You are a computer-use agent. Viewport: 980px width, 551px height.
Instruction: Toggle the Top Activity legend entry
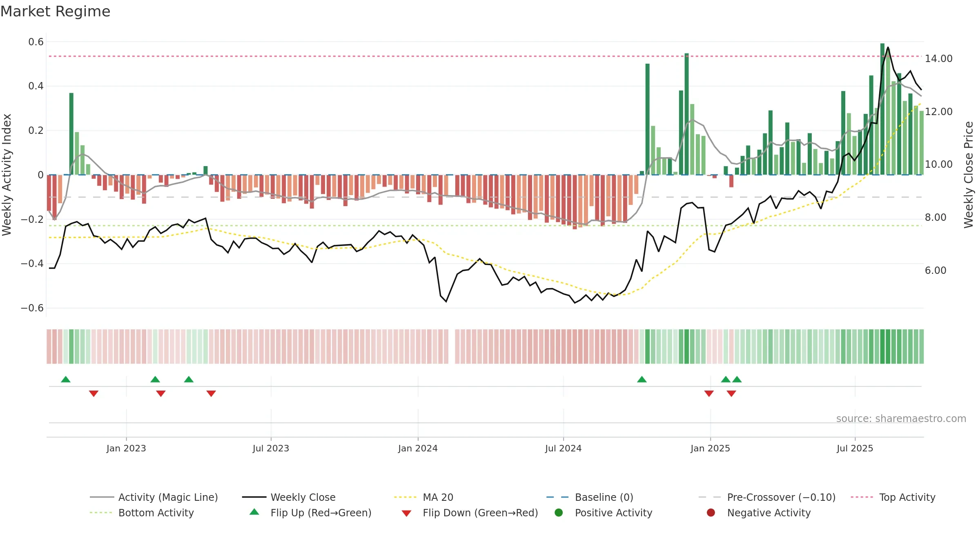click(893, 497)
